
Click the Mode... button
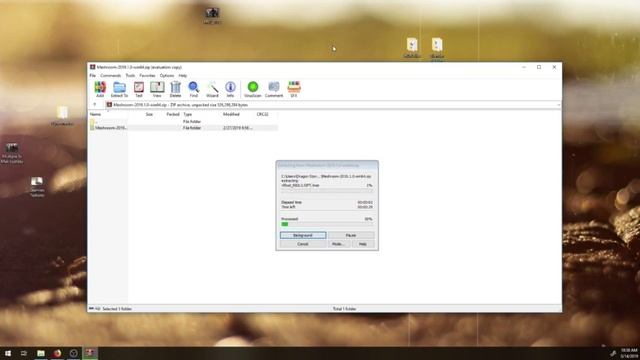(x=338, y=244)
